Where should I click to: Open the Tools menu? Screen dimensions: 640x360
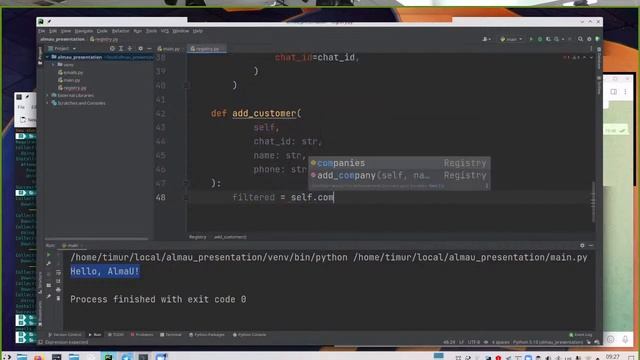[151, 31]
